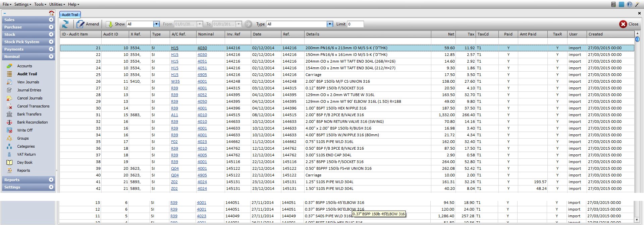644x225 pixels.
Task: Click the green export arrow icon before Show
Action: click(x=109, y=24)
